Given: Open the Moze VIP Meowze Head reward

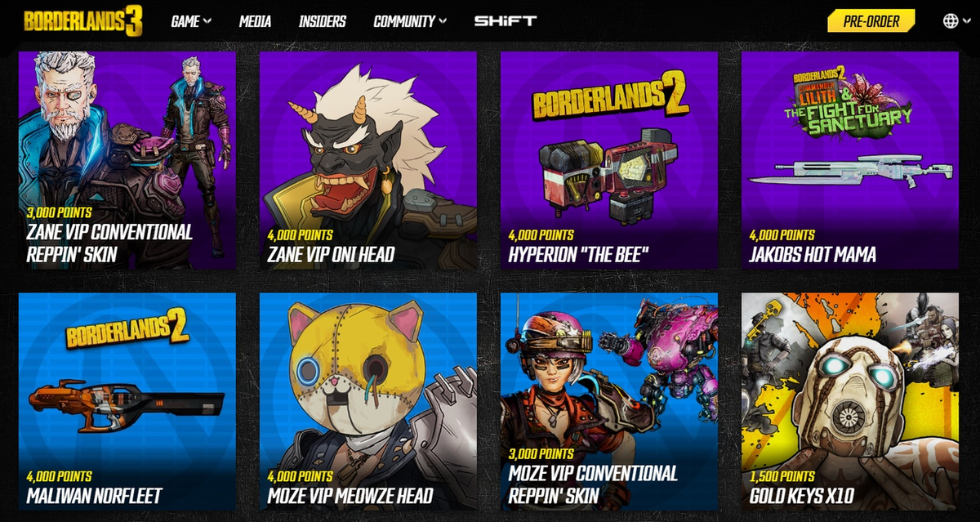Looking at the screenshot, I should [x=368, y=402].
